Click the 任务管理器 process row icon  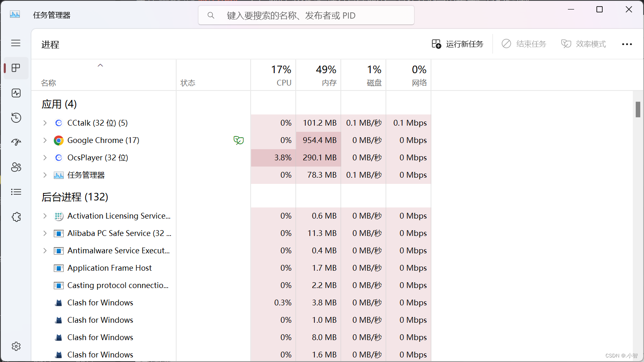coord(59,175)
